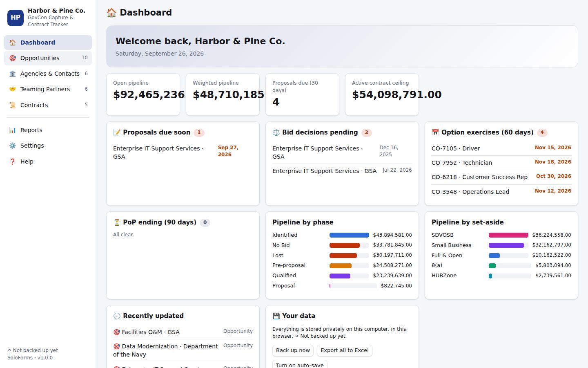
Task: Open the Sep 27, 2026 proposal due entry
Action: (x=183, y=152)
